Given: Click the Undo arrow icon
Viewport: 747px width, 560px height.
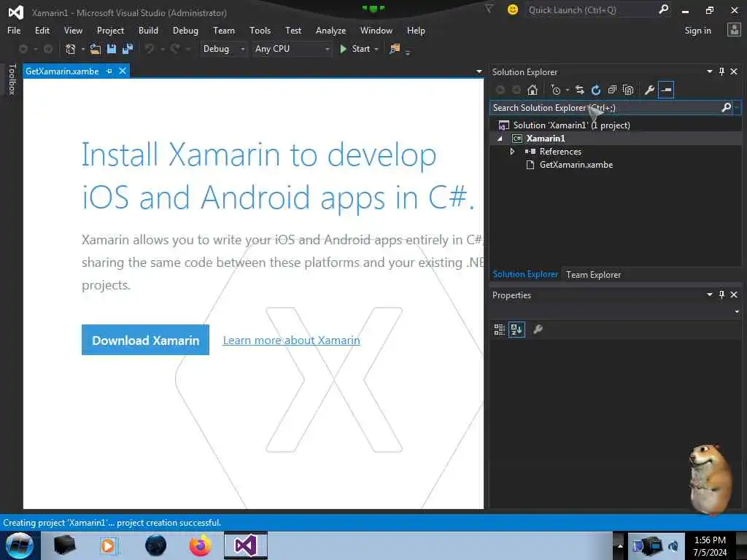Looking at the screenshot, I should click(x=150, y=49).
